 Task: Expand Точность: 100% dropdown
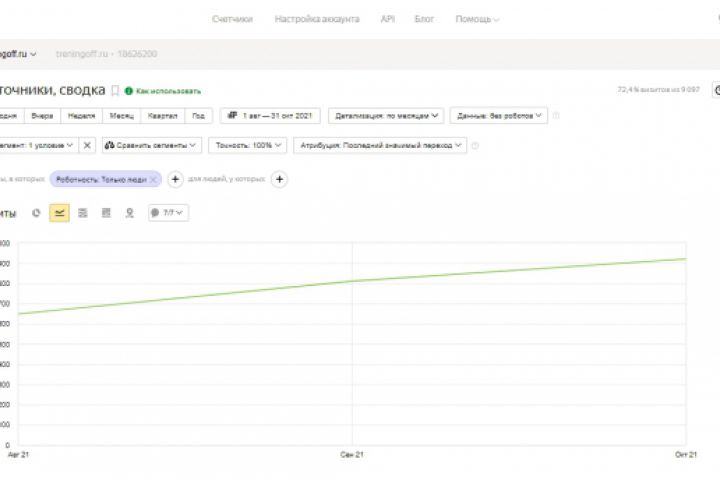pos(248,145)
